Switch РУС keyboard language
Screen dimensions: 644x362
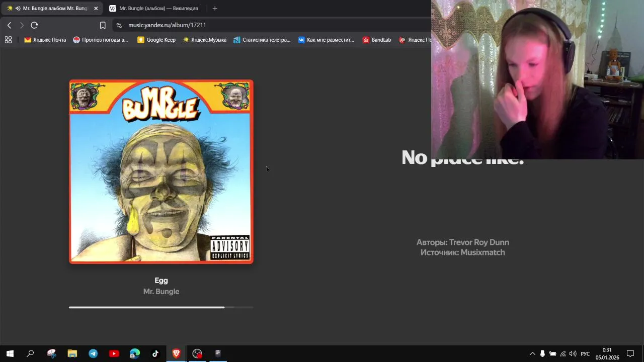[585, 353]
